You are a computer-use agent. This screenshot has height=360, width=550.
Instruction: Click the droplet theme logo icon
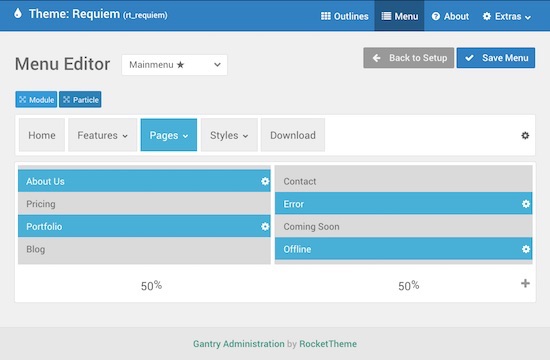pos(18,13)
